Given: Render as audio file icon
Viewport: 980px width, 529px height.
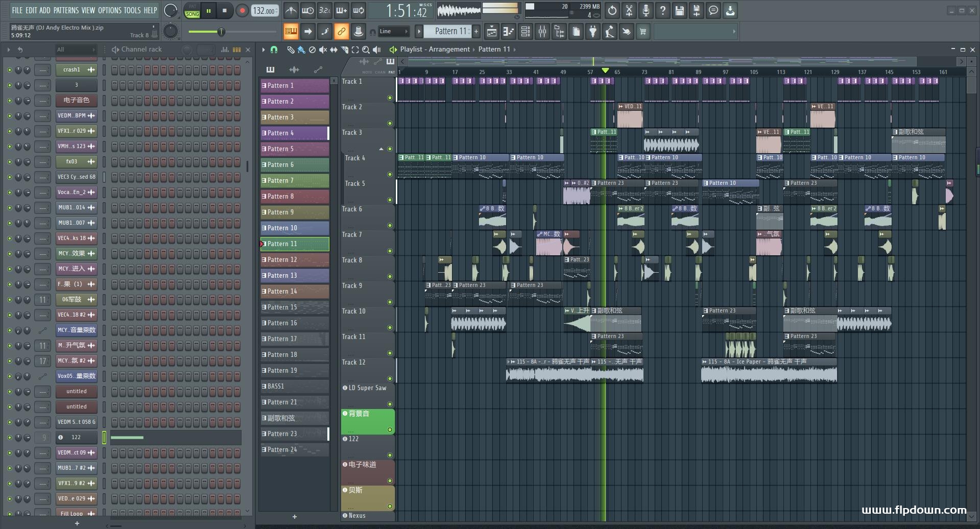Looking at the screenshot, I should (x=697, y=10).
